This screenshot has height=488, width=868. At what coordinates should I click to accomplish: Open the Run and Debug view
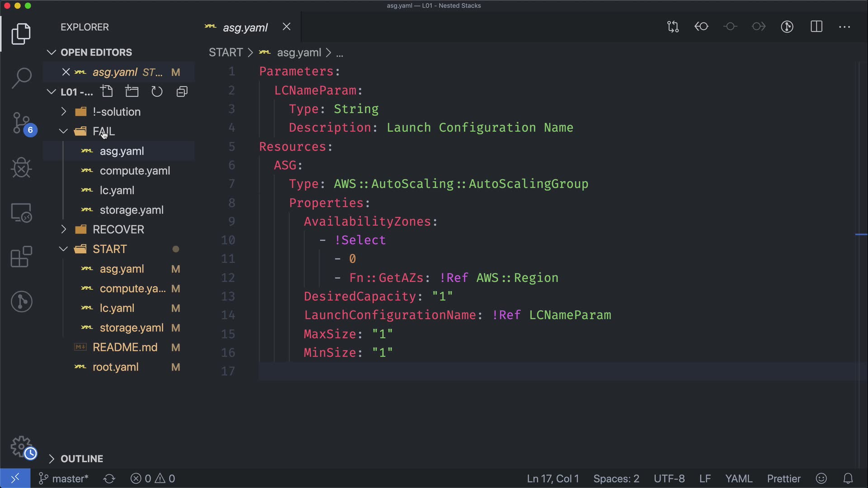[x=21, y=168]
